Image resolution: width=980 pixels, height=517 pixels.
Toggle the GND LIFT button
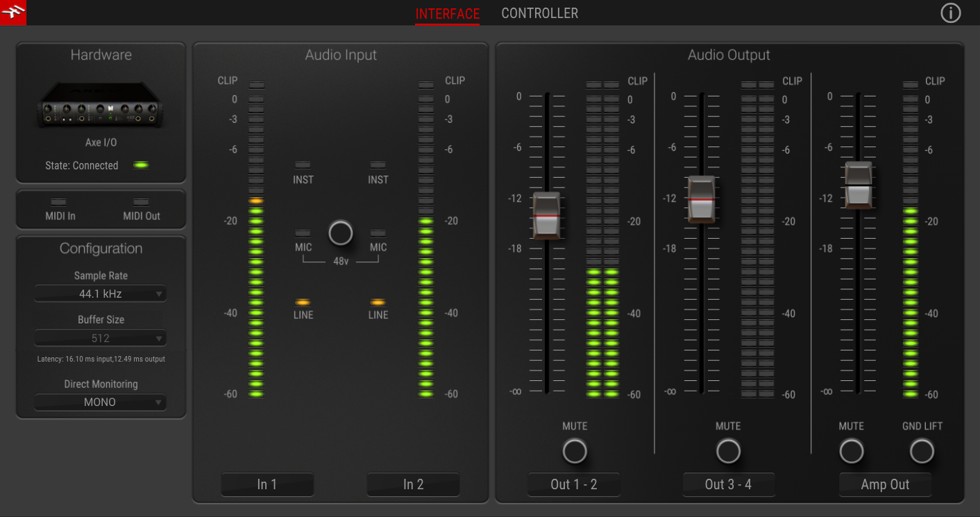click(922, 451)
